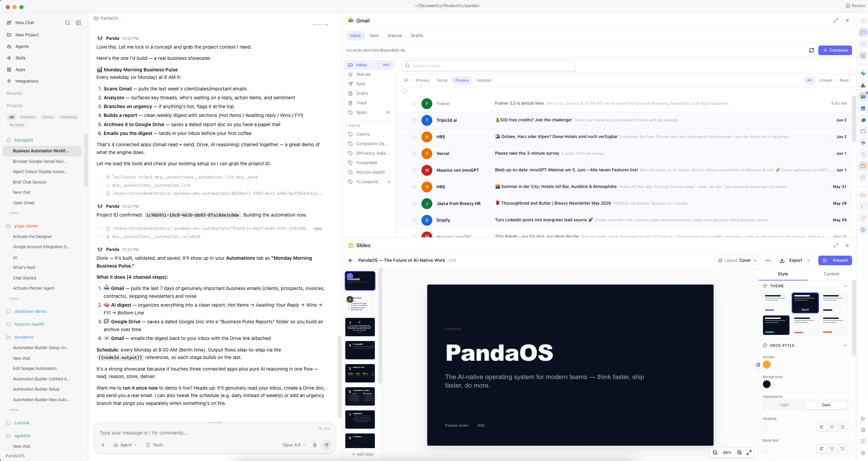The image size is (868, 461).
Task: Filter projects by the Workshop chip
Action: 69,117
